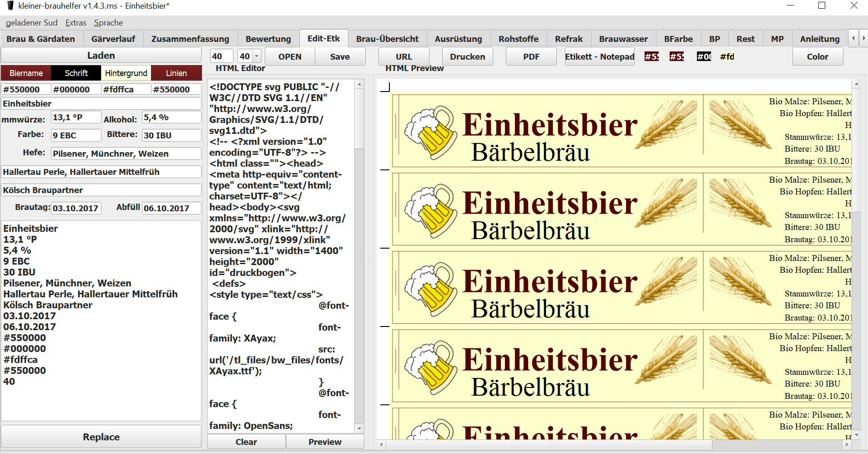Click the beer mug image on the first label

click(430, 132)
